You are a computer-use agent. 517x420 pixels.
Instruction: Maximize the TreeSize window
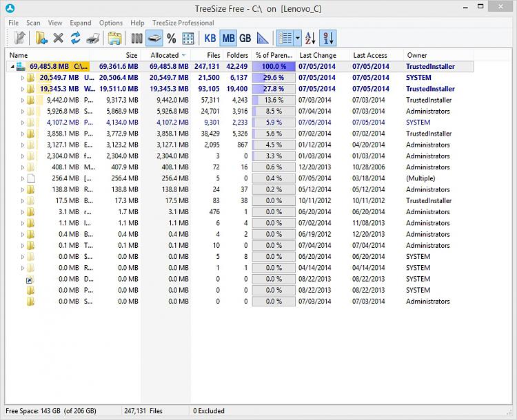(480, 6)
